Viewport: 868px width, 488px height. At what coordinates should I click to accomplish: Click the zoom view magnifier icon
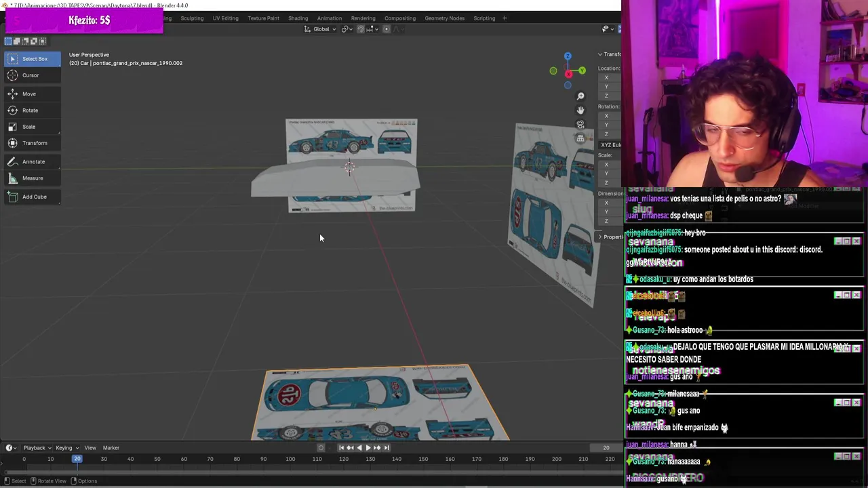tap(580, 96)
